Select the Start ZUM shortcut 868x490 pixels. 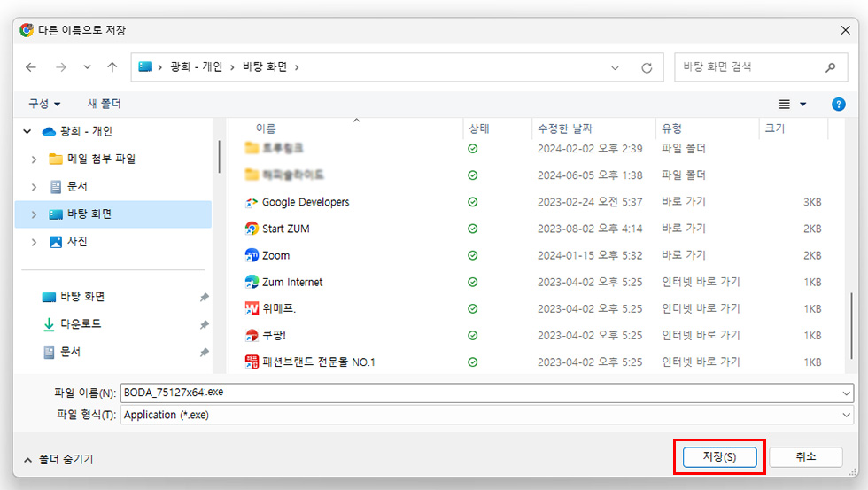285,229
